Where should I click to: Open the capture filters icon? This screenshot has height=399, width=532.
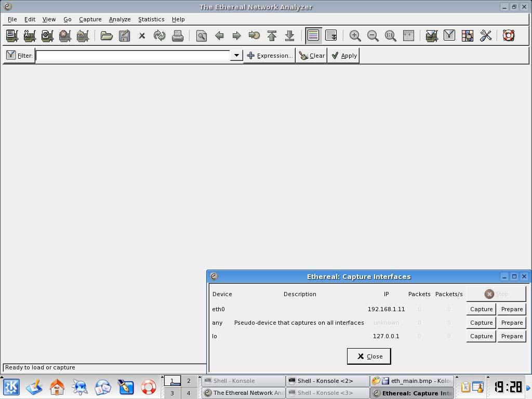coord(432,36)
